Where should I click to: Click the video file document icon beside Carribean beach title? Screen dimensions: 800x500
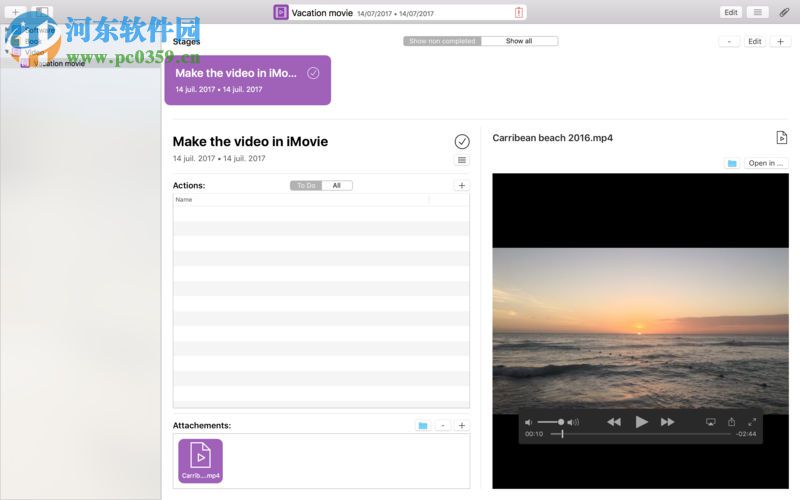click(x=781, y=138)
